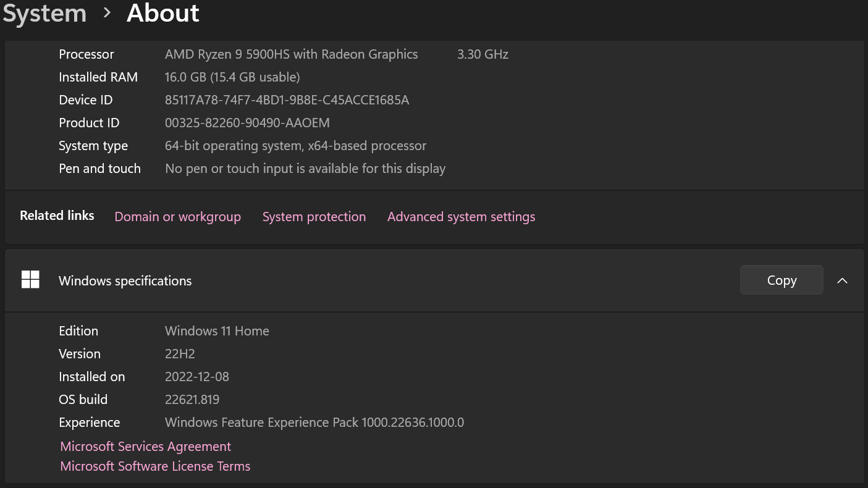Viewport: 868px width, 488px height.
Task: Click the 64-bit operating system value
Action: (x=295, y=146)
